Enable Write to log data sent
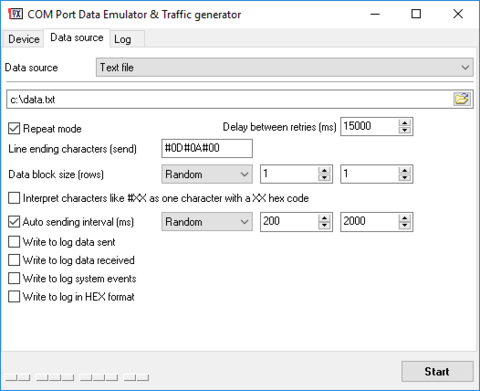Screen dimensions: 480x391 coord(14,242)
